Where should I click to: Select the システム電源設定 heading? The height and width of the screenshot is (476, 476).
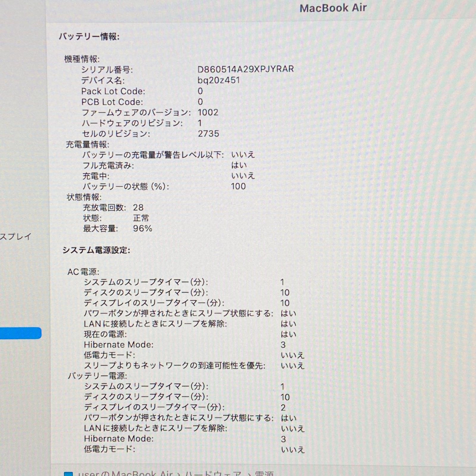point(96,250)
